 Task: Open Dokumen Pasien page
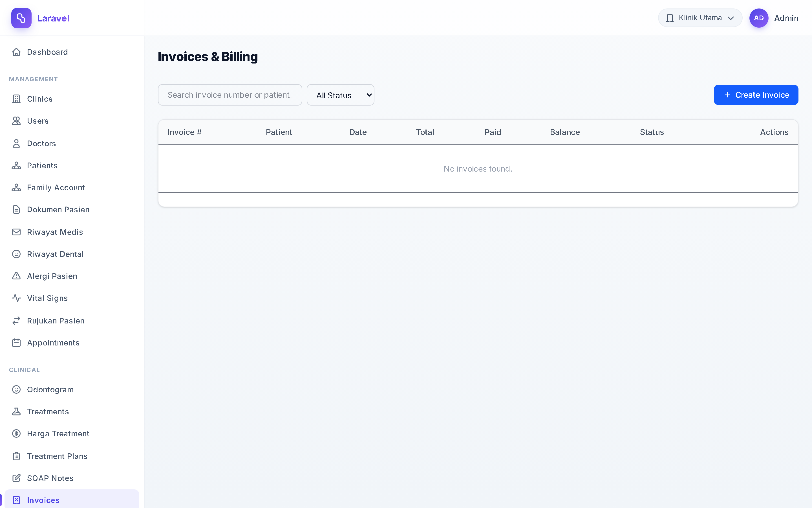(72, 210)
